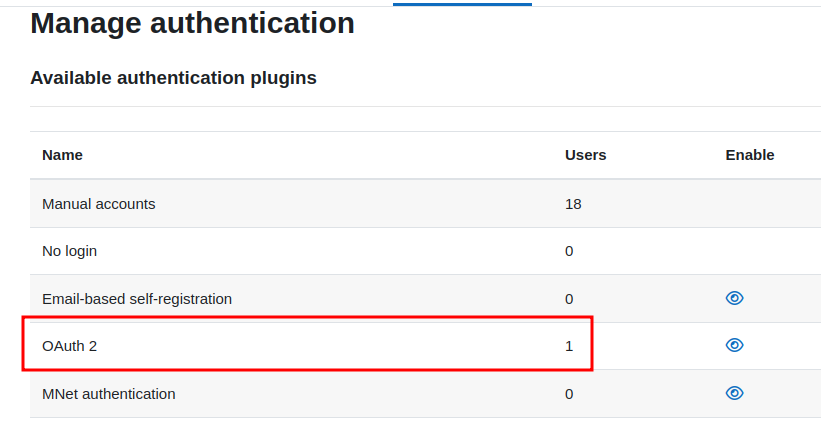Image resolution: width=821 pixels, height=430 pixels.
Task: Click the Name column header
Action: 62,155
